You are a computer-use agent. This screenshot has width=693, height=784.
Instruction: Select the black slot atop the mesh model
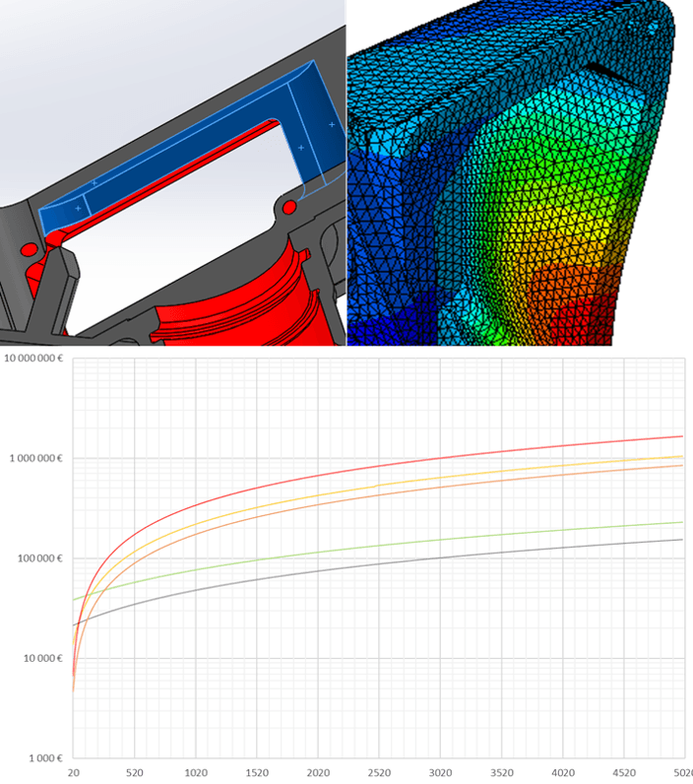(x=603, y=73)
